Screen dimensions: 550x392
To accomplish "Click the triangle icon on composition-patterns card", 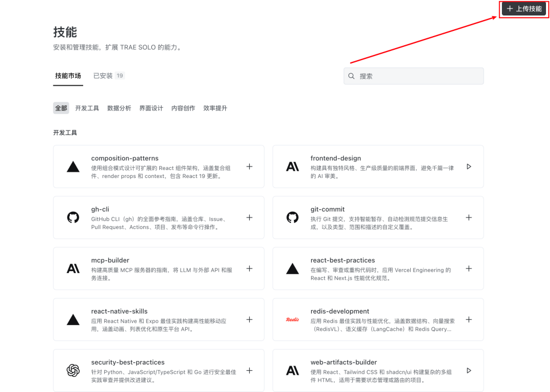I will [x=73, y=167].
